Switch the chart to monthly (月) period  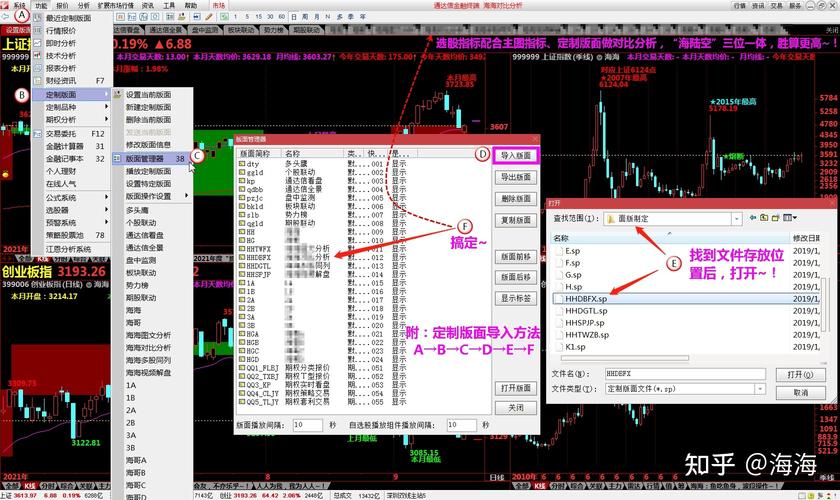point(316,17)
